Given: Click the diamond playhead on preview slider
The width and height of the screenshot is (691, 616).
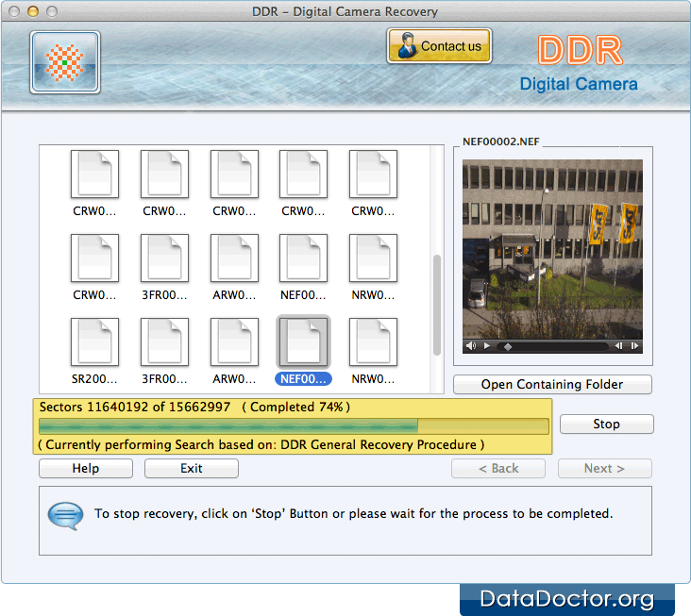Looking at the screenshot, I should (508, 347).
